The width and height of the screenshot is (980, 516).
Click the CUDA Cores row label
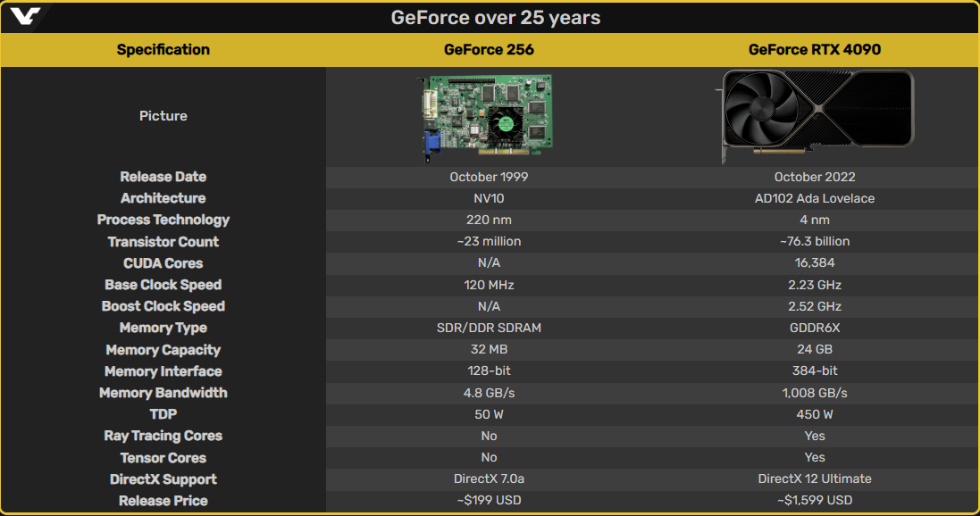pos(163,263)
